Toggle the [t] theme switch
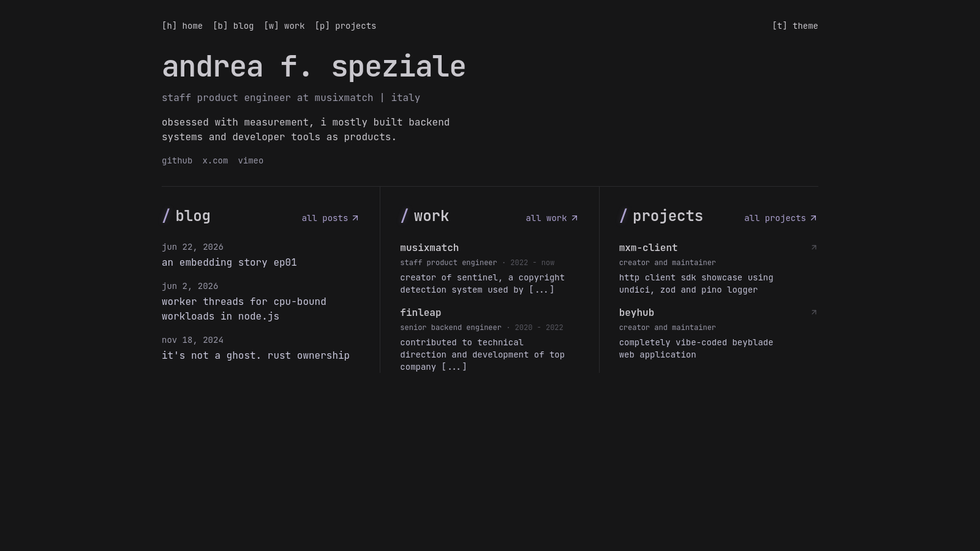This screenshot has height=551, width=980. [x=795, y=26]
